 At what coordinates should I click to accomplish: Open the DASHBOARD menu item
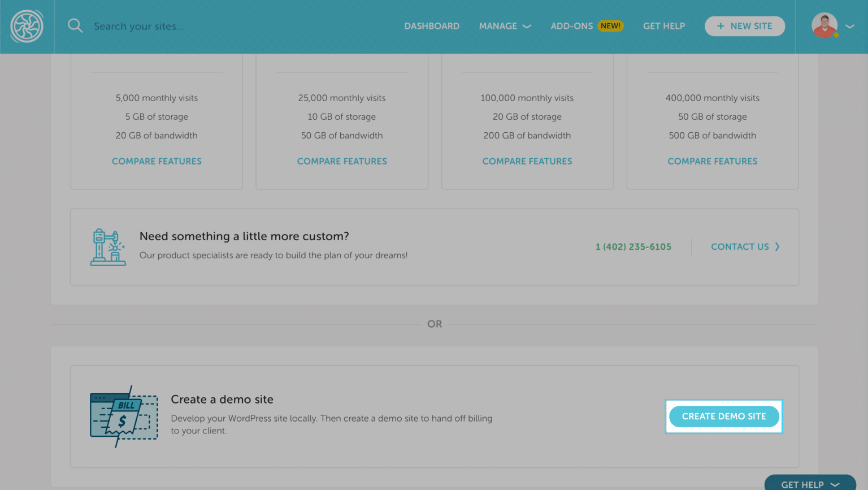(x=432, y=26)
